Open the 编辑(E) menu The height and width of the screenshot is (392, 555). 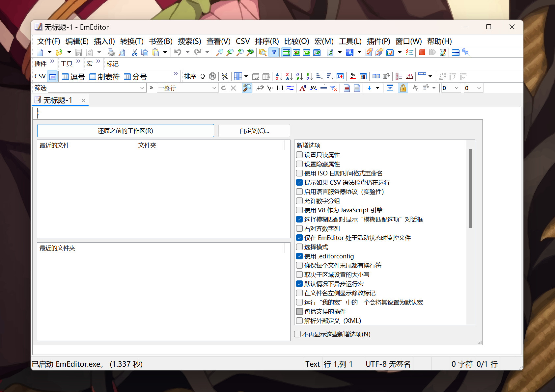tap(77, 41)
